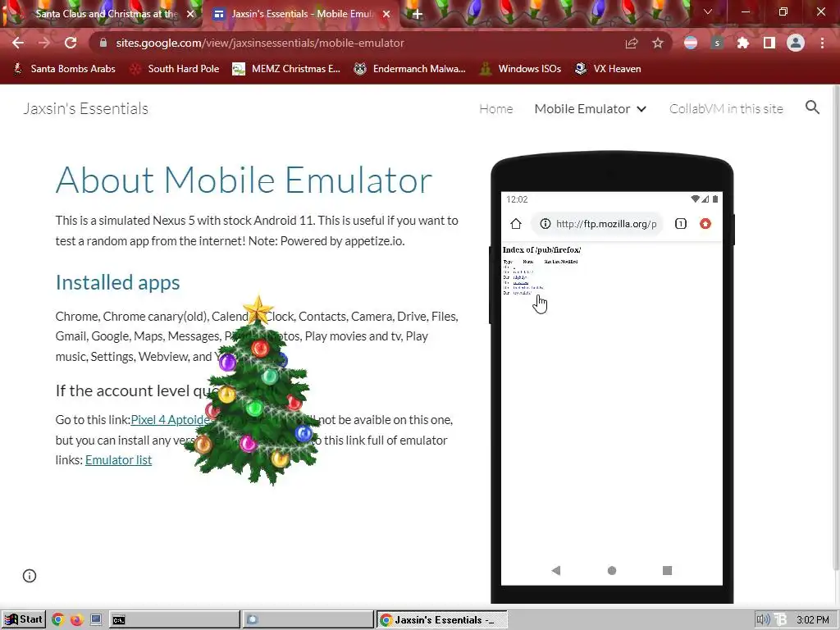Screen dimensions: 840x630
Task: Click the 3:02 PM tray clock
Action: click(812, 620)
